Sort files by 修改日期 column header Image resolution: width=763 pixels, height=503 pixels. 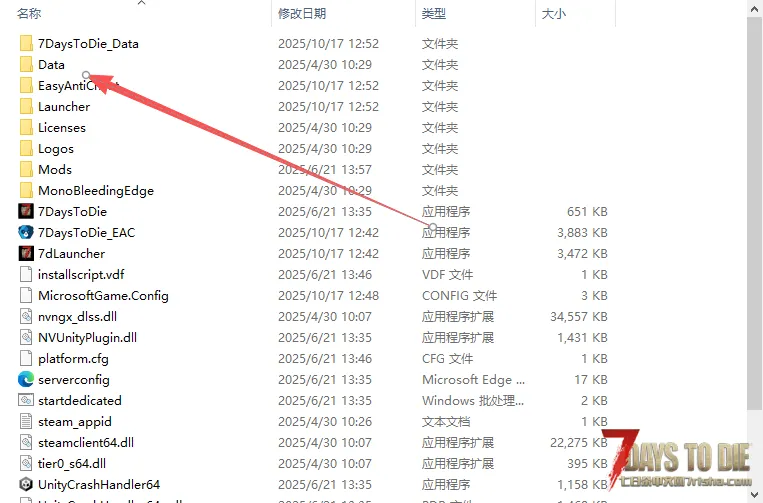[303, 13]
